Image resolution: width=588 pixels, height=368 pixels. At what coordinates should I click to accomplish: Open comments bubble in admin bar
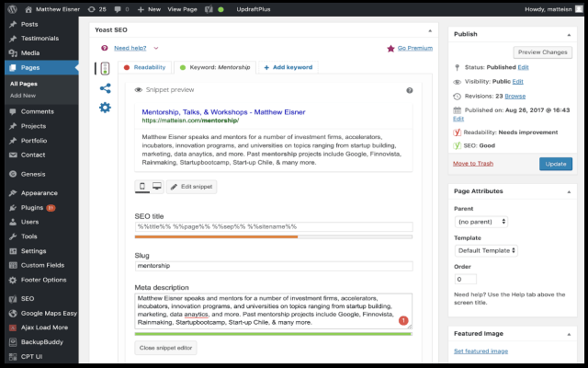tap(121, 9)
